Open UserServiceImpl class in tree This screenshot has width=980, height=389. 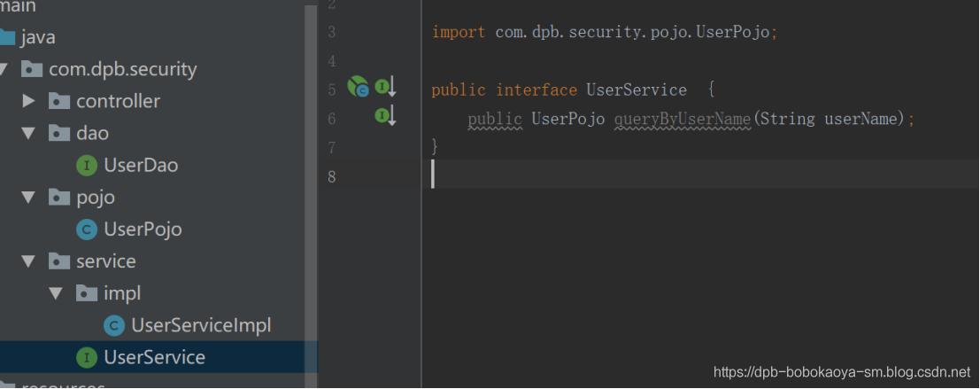click(201, 325)
